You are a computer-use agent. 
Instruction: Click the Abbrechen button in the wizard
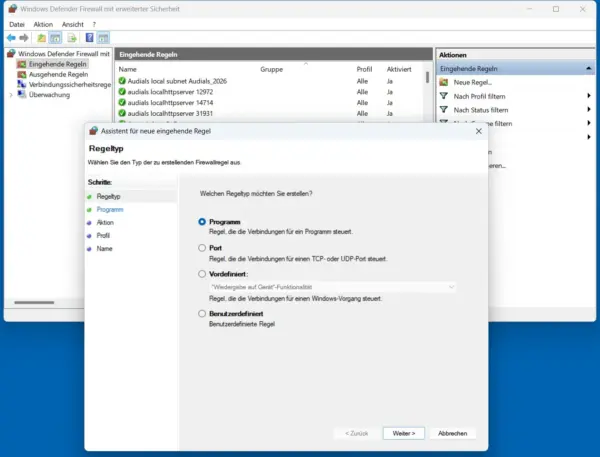click(452, 433)
